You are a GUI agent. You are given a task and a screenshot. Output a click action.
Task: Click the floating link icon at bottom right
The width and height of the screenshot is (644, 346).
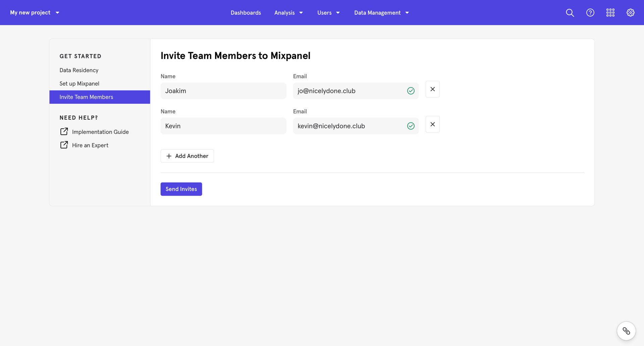[626, 331]
